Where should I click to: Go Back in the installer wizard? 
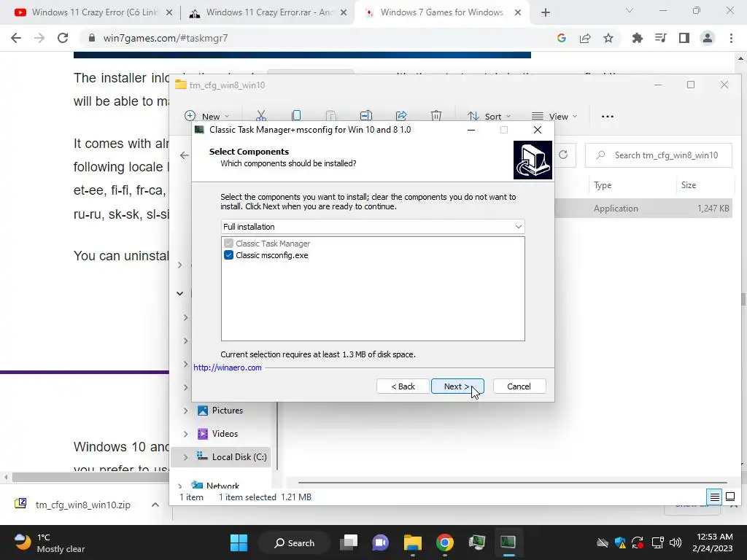(x=403, y=386)
